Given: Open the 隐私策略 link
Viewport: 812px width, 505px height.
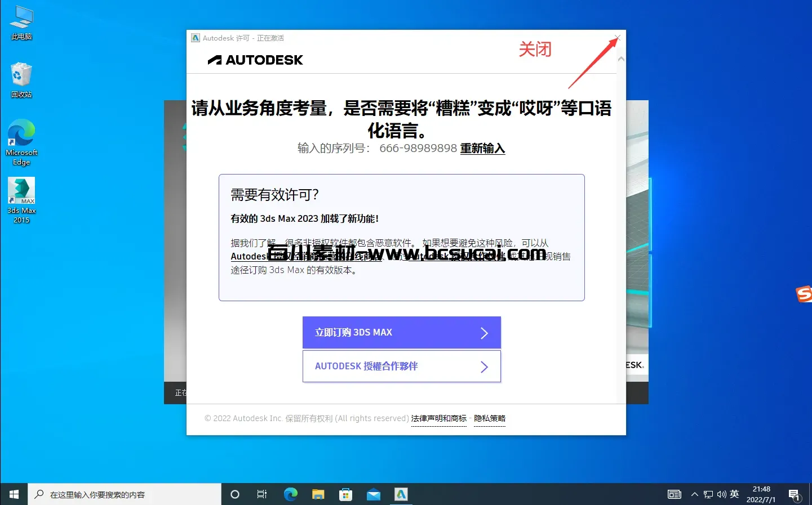Looking at the screenshot, I should (490, 418).
